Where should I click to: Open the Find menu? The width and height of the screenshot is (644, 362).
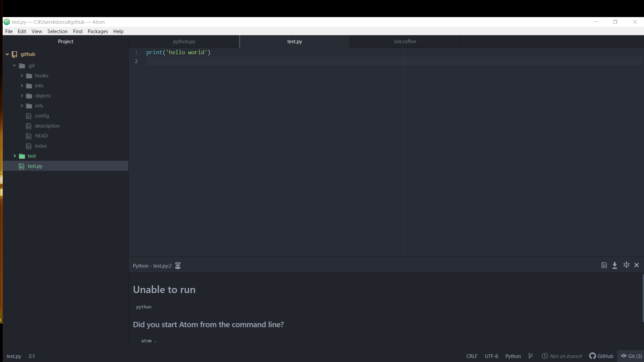click(x=78, y=31)
